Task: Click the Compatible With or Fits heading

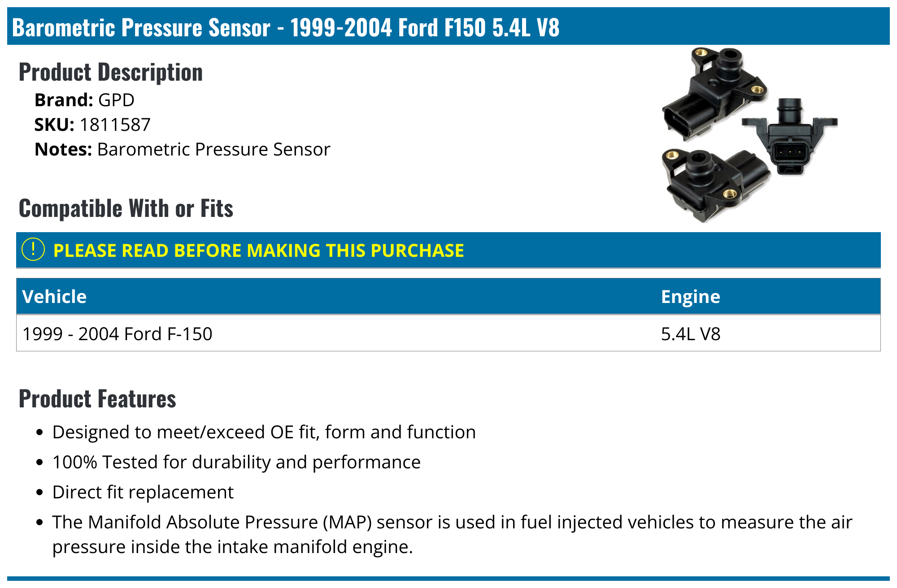Action: pyautogui.click(x=126, y=208)
